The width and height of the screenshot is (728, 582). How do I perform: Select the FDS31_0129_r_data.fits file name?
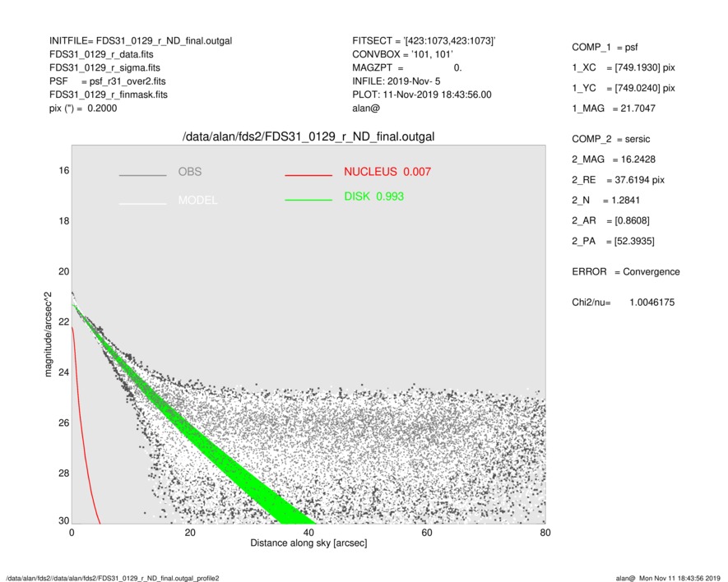[101, 54]
